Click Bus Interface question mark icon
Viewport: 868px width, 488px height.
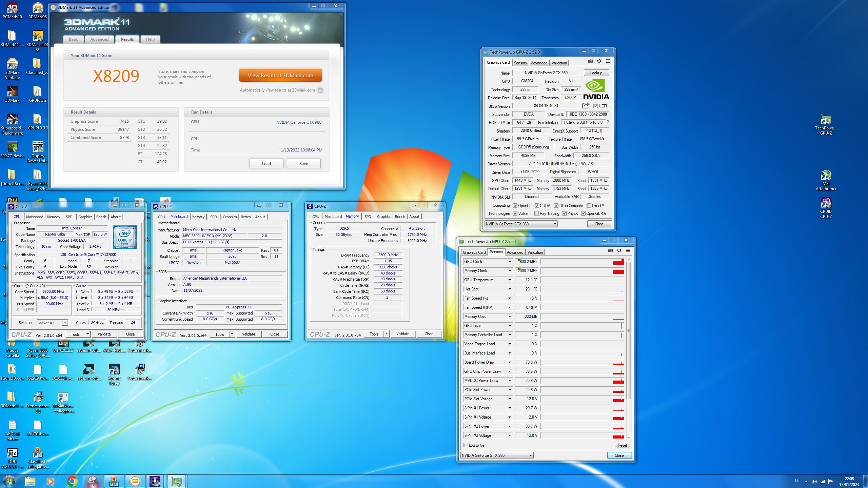click(x=608, y=122)
